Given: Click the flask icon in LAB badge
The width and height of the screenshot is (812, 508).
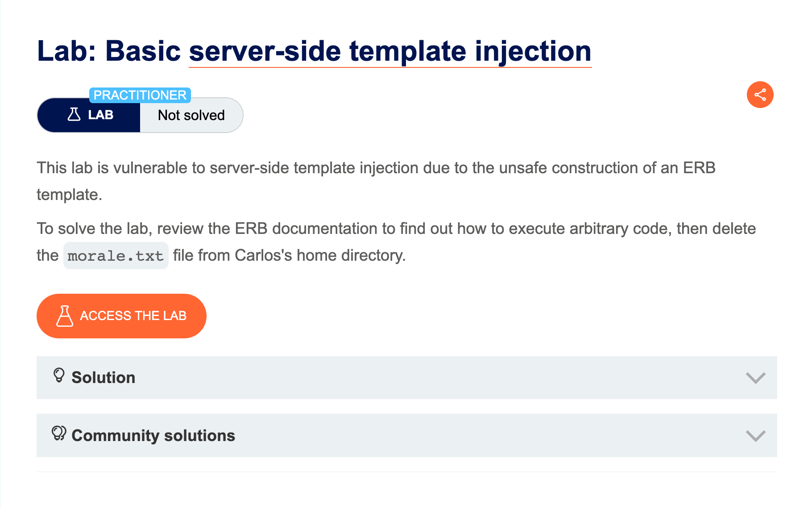Looking at the screenshot, I should (x=74, y=115).
